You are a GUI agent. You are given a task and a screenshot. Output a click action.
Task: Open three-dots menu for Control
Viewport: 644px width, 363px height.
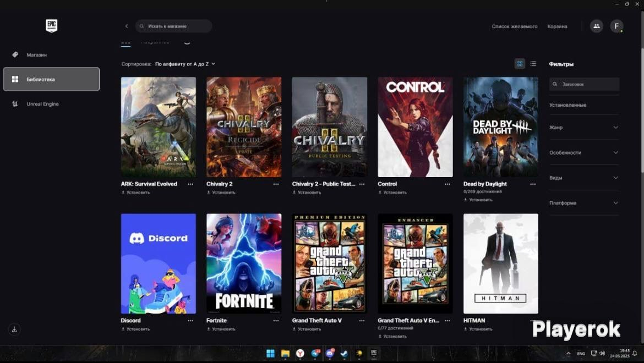[x=447, y=184]
